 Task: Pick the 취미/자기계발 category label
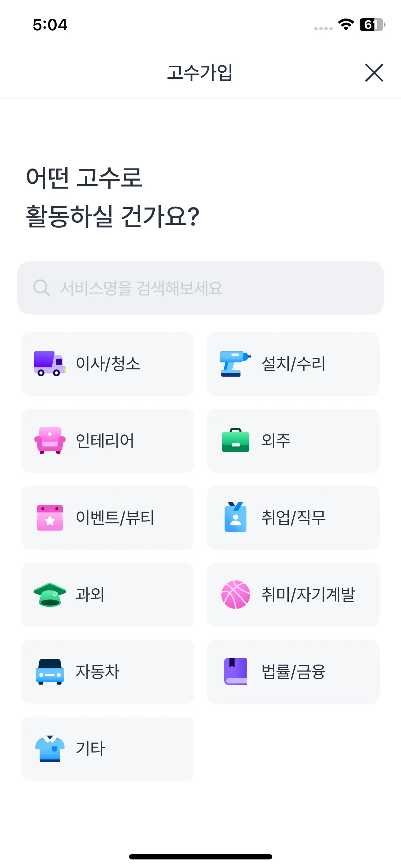coord(308,594)
